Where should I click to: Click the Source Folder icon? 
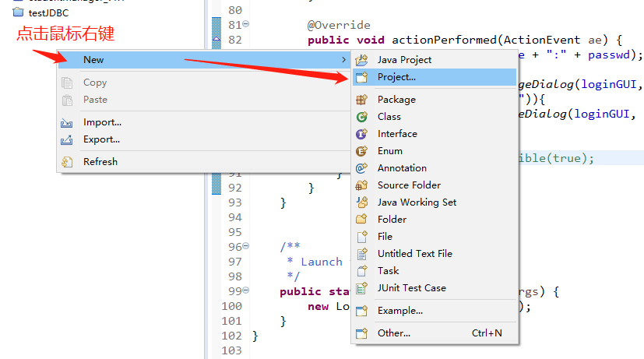(362, 185)
